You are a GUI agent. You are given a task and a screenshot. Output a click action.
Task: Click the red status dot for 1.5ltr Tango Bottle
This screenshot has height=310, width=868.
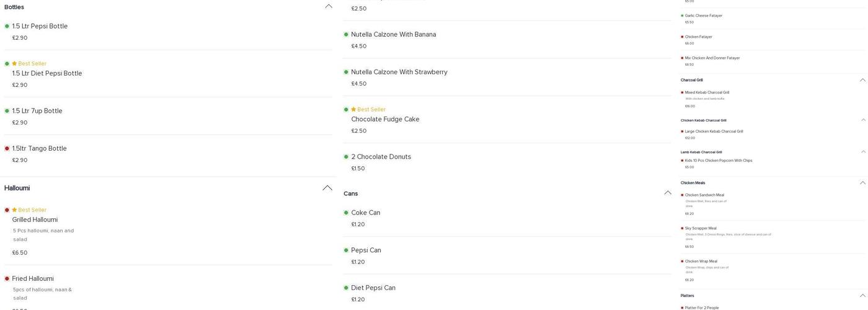7,149
